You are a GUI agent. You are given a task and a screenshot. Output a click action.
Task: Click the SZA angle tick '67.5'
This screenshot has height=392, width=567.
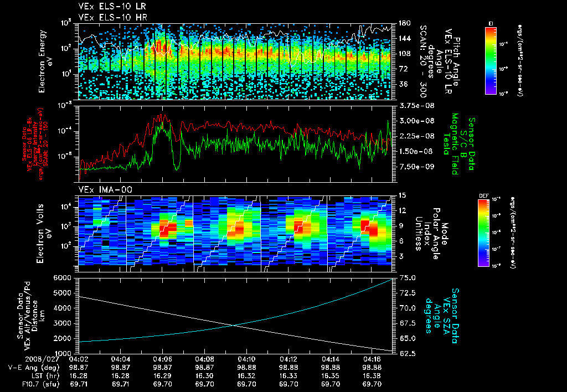tap(407, 323)
